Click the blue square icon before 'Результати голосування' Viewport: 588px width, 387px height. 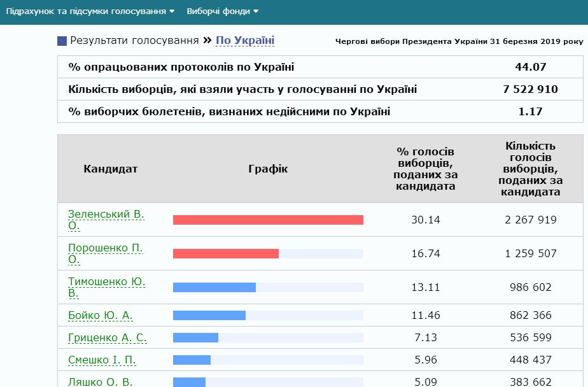pos(62,41)
